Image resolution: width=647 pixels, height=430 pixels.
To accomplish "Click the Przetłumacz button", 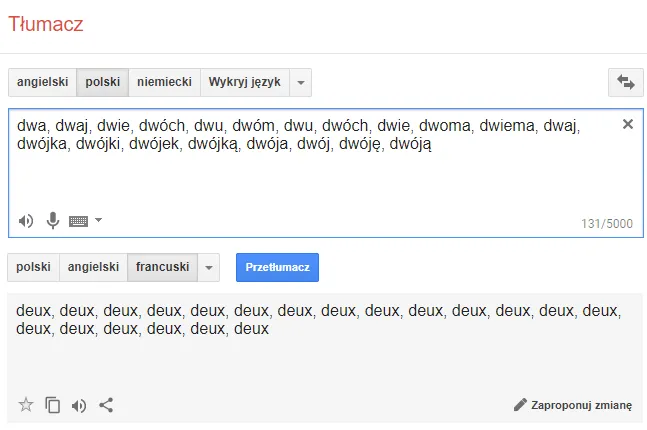I will click(277, 267).
